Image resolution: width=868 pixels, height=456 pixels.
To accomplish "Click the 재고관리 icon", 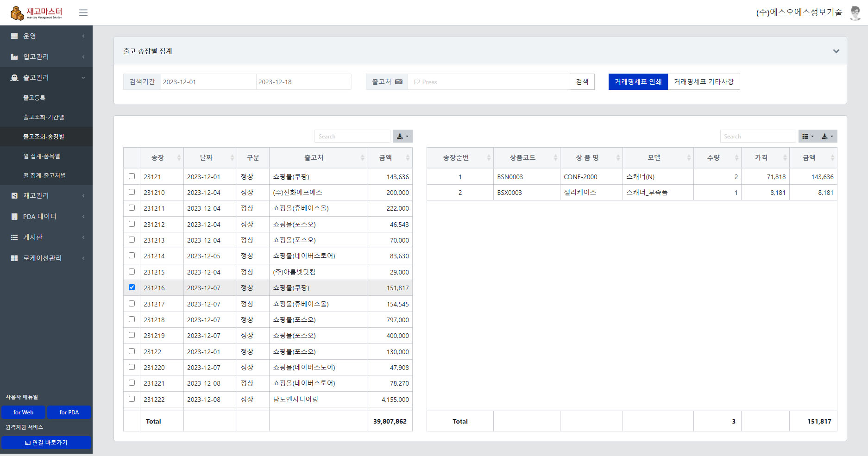I will tap(14, 195).
